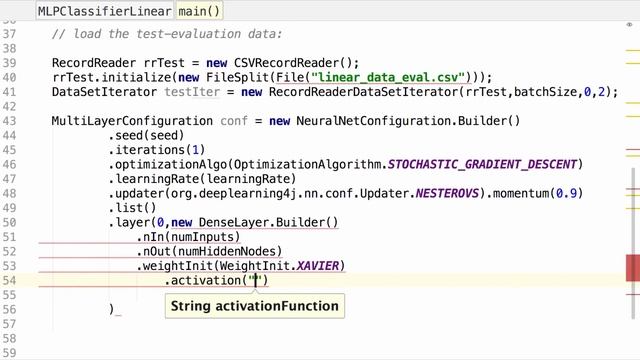Click the .iterations(1) call
640x360 pixels.
point(157,150)
